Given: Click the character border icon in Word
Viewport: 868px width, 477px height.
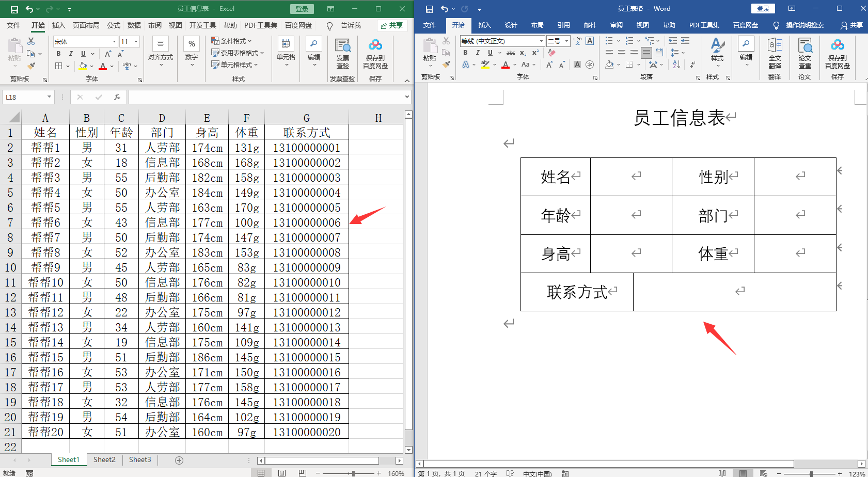Looking at the screenshot, I should (590, 41).
